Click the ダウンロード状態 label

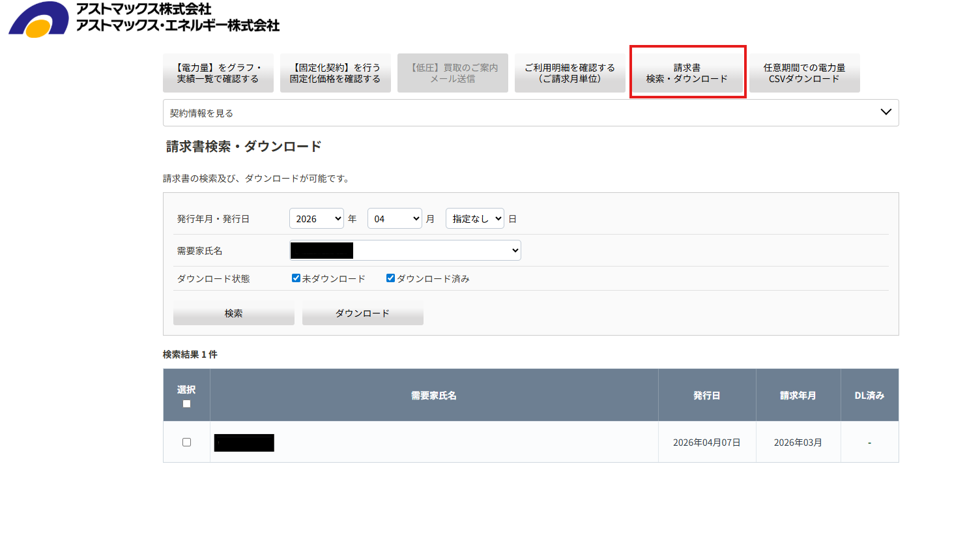coord(213,279)
